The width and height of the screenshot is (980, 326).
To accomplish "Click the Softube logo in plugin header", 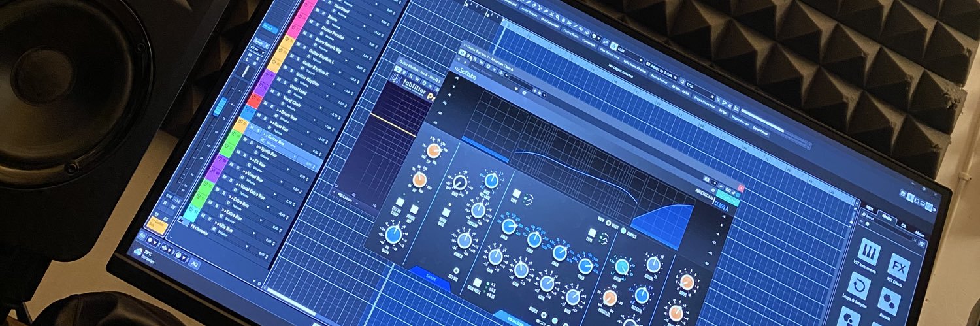I will tap(466, 72).
